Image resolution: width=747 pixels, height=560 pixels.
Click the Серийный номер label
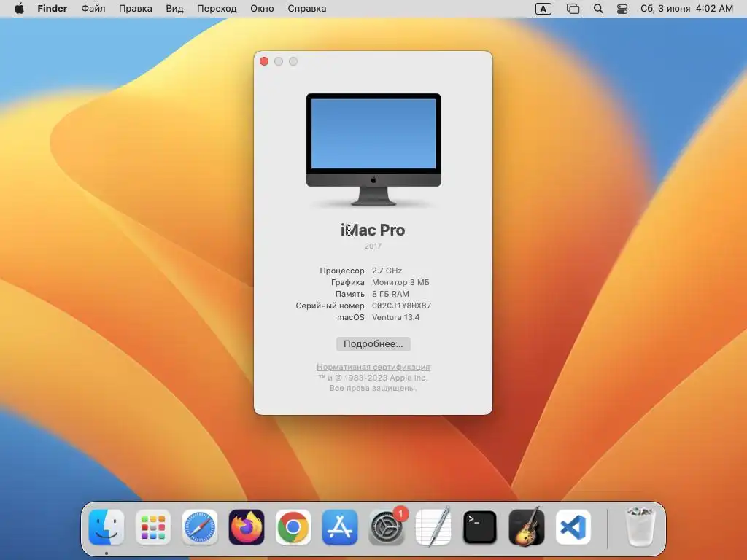[x=330, y=306]
